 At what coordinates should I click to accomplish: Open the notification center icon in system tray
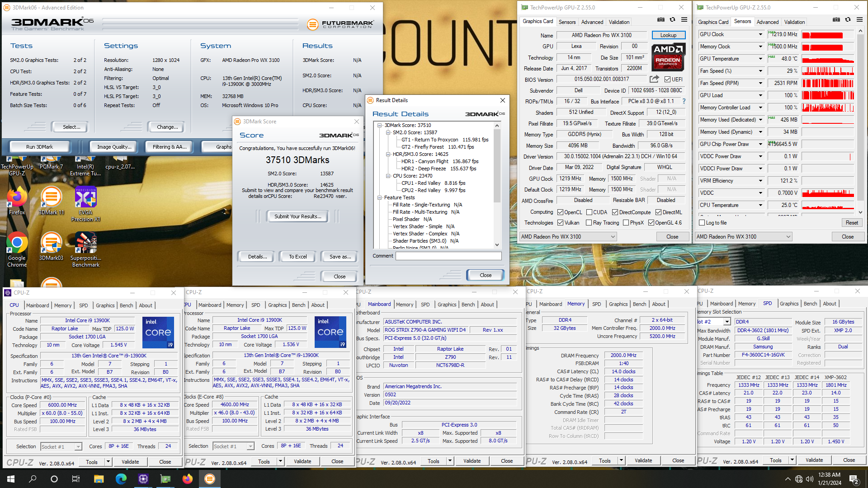854,479
